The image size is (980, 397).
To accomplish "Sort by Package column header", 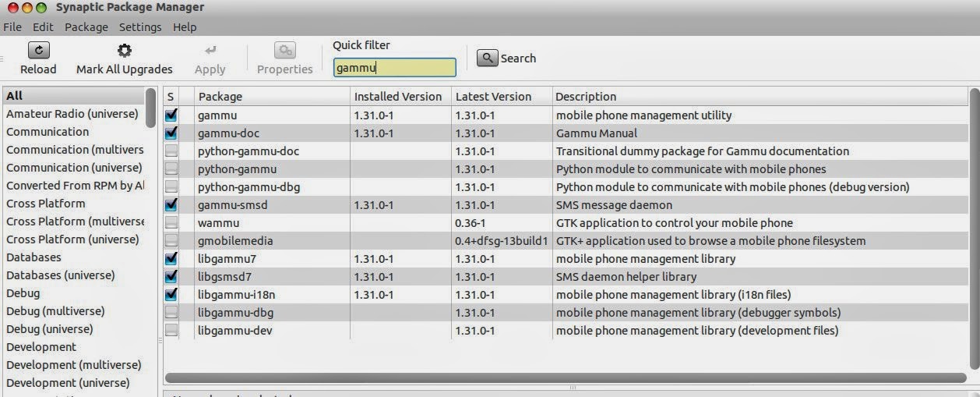I will (272, 97).
